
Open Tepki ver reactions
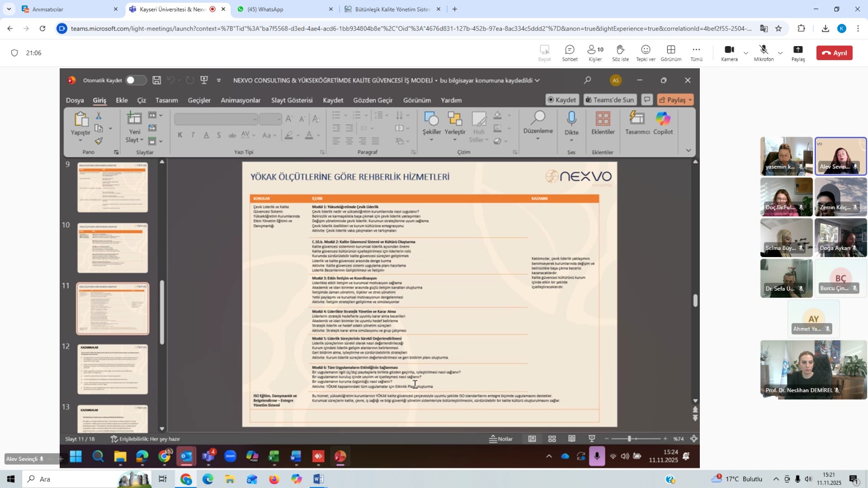(x=646, y=53)
